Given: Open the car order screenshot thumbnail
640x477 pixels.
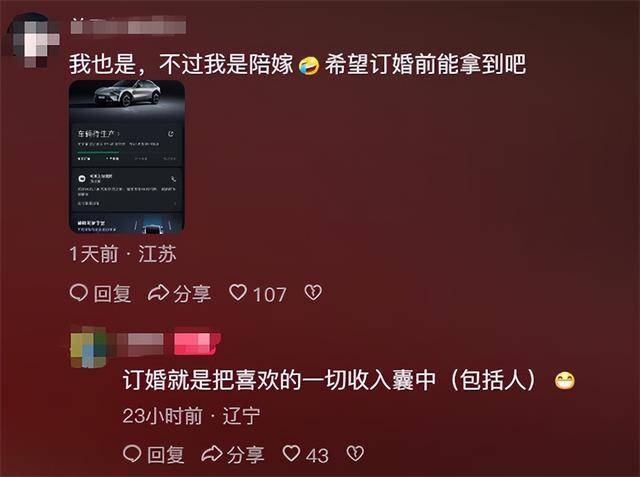Looking at the screenshot, I should (x=127, y=157).
